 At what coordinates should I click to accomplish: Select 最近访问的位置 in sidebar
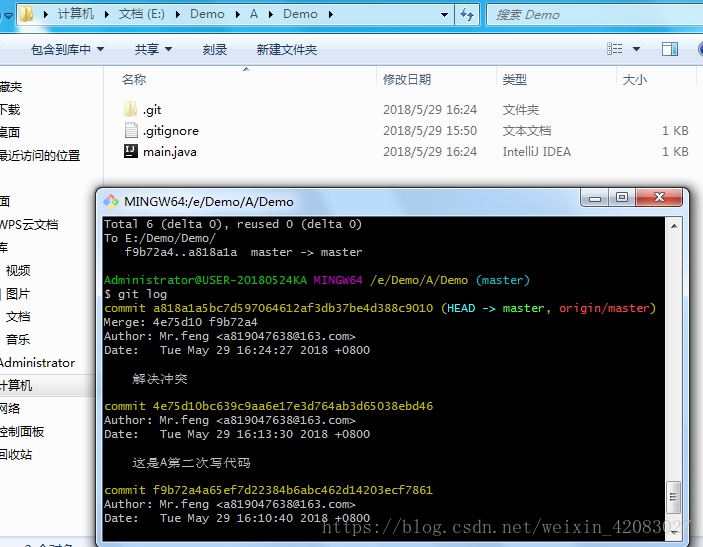pyautogui.click(x=40, y=156)
